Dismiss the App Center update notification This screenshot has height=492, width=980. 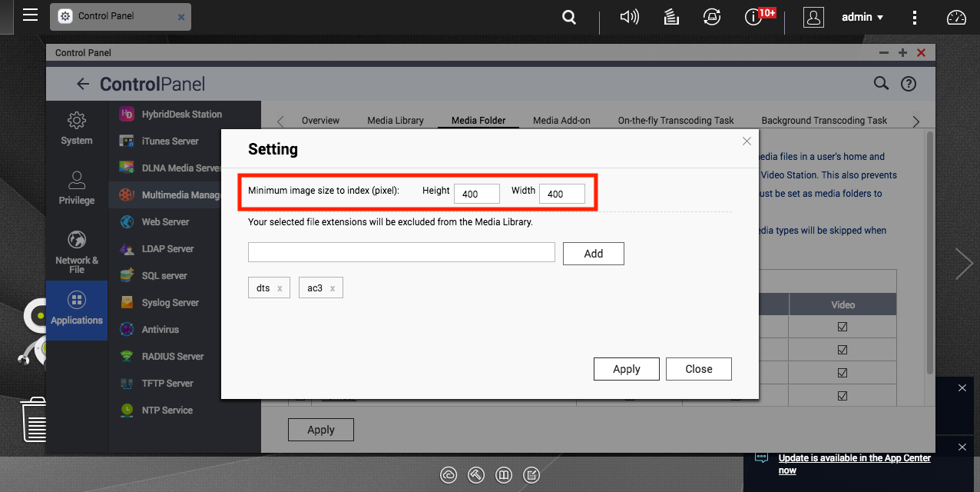962,447
